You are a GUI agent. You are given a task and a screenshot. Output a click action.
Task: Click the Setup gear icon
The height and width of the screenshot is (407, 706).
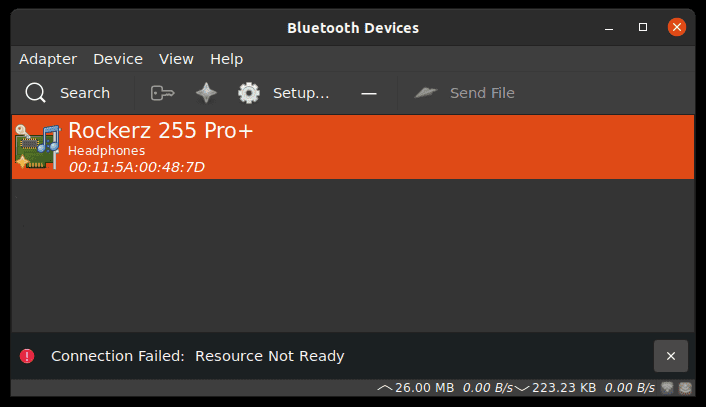pos(249,93)
